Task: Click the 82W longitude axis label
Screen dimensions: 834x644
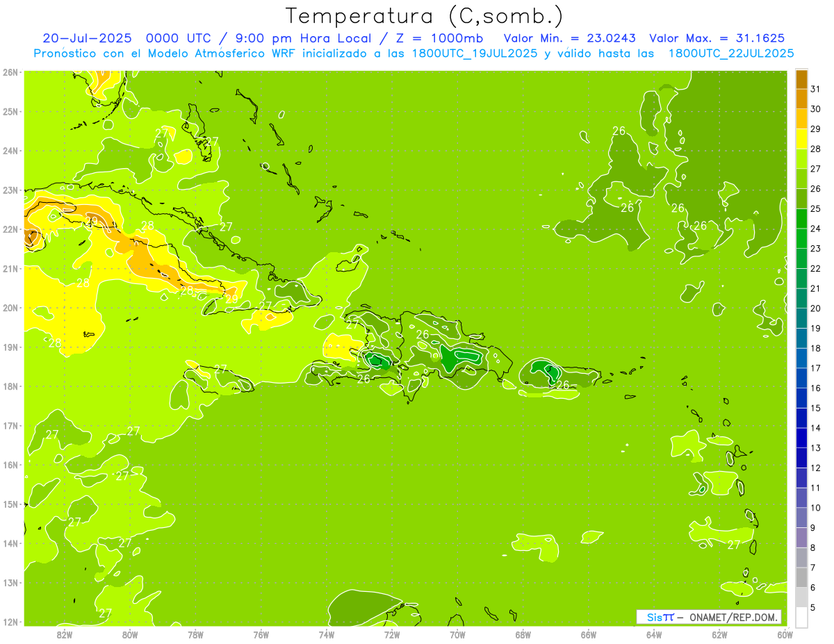Action: [x=64, y=634]
